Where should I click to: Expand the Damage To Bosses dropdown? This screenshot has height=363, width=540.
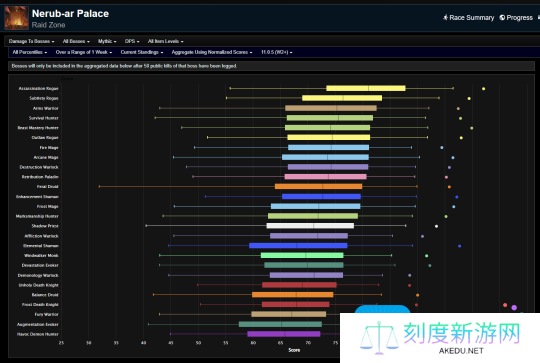[31, 41]
